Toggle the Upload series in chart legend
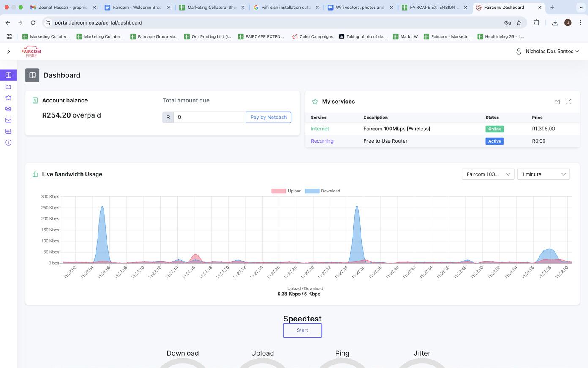The width and height of the screenshot is (588, 368). coord(287,191)
